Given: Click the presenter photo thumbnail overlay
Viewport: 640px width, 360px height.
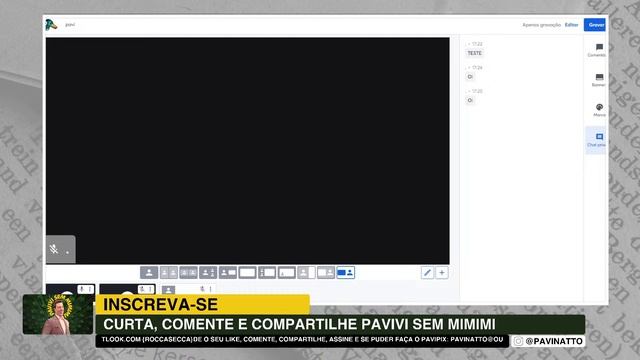Looking at the screenshot, I should point(58,314).
